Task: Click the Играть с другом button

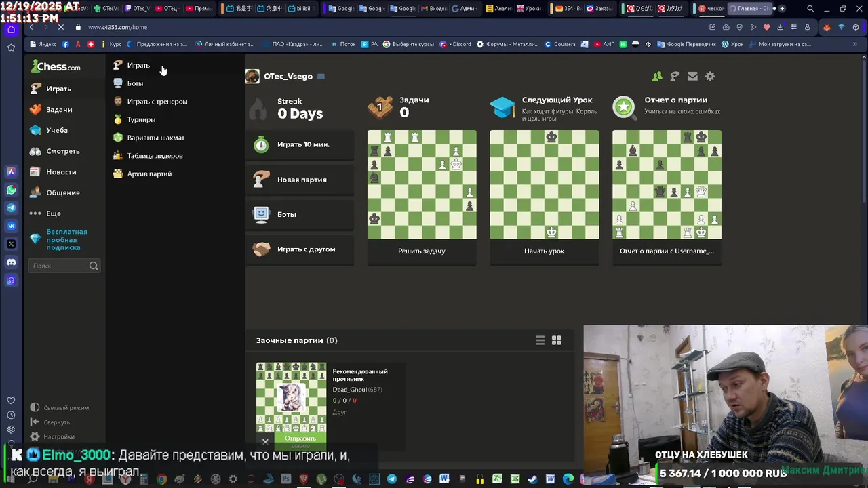Action: 300,249
